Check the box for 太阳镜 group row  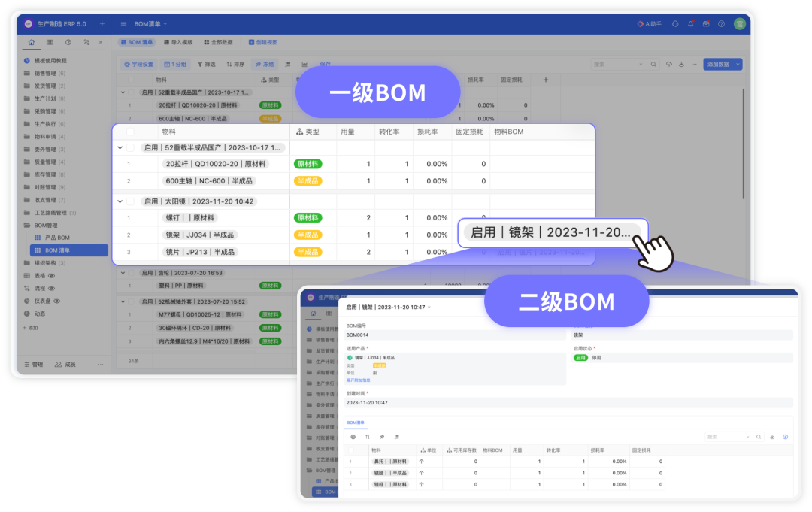(130, 201)
